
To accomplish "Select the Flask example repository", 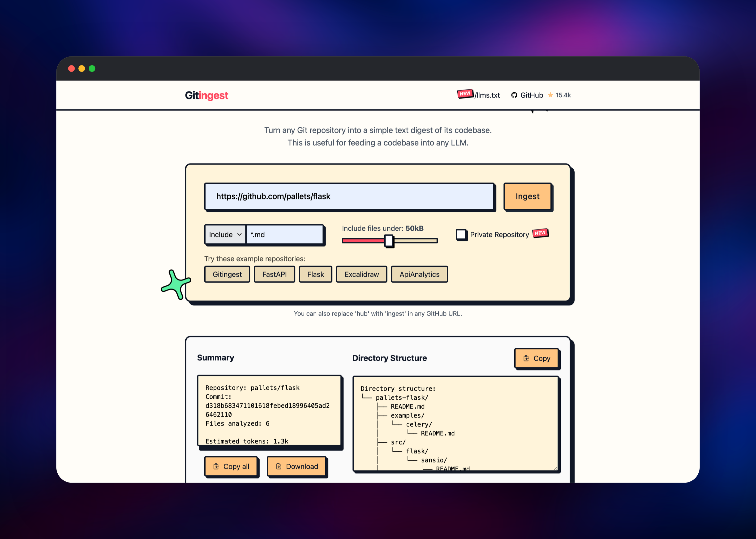I will point(315,275).
